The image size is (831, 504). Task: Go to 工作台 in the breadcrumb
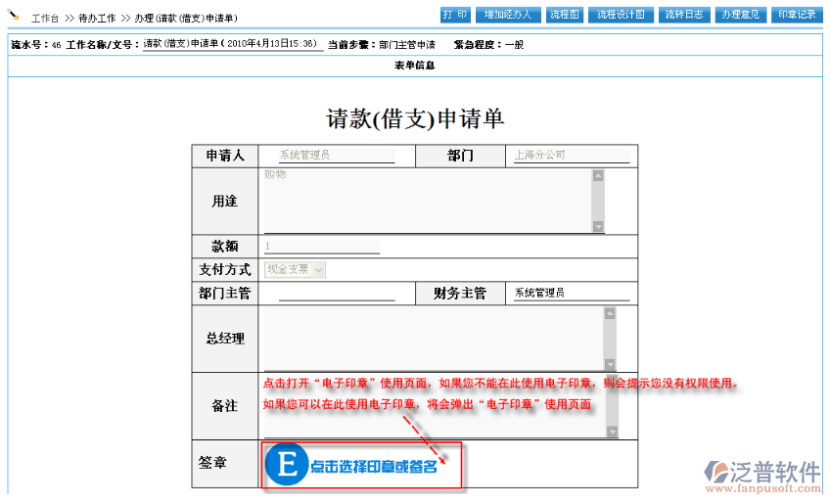(x=45, y=19)
